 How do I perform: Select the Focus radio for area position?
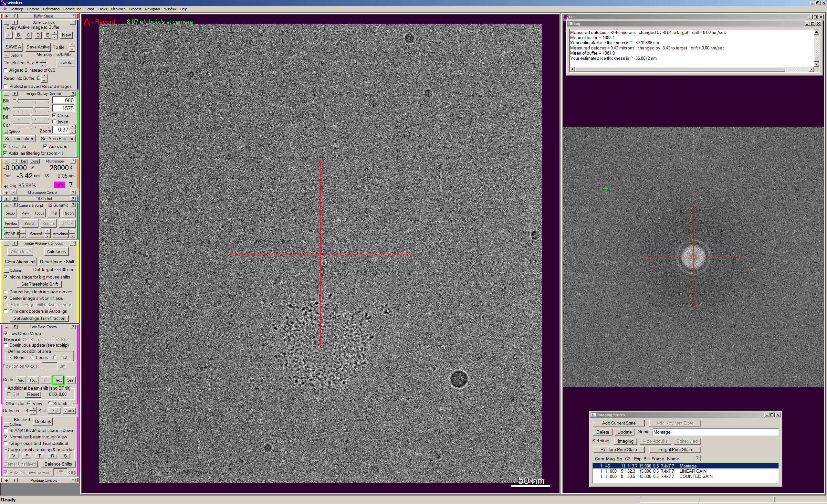(x=32, y=357)
